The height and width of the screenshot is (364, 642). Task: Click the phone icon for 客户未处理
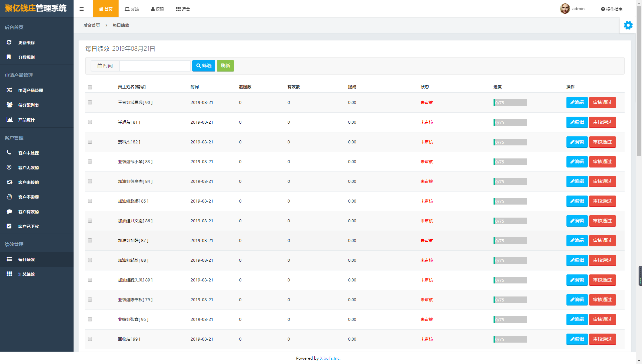pyautogui.click(x=9, y=153)
